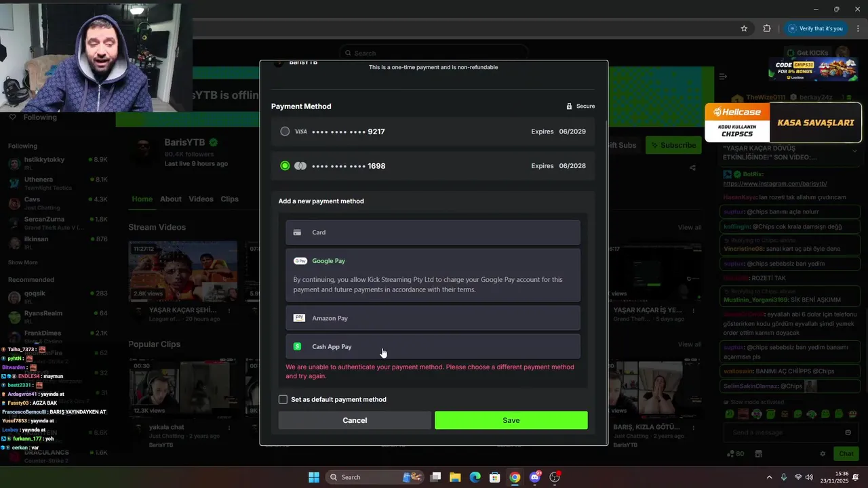The image size is (868, 488).
Task: Collapse chat with the arrow-lines icon
Action: 723,77
